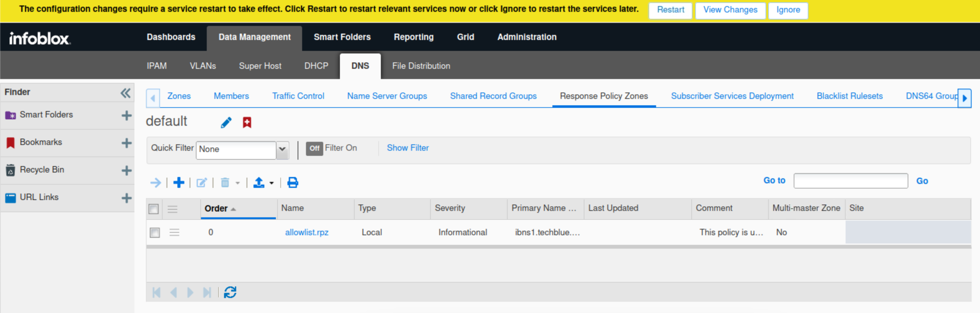980x313 pixels.
Task: Open the Administration menu tab
Action: point(526,37)
